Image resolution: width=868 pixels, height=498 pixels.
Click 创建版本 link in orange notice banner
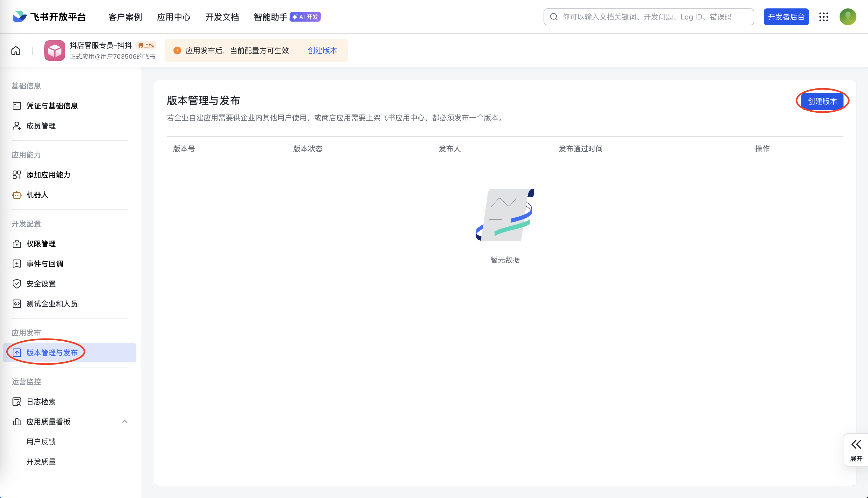click(x=322, y=51)
